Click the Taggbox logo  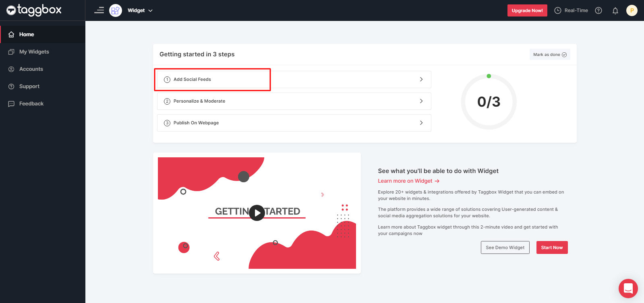click(34, 10)
